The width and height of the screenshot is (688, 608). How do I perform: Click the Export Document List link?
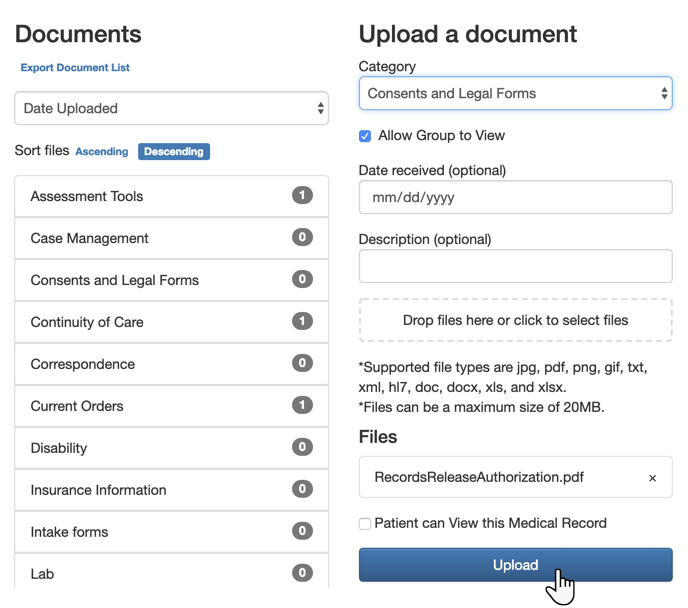75,68
